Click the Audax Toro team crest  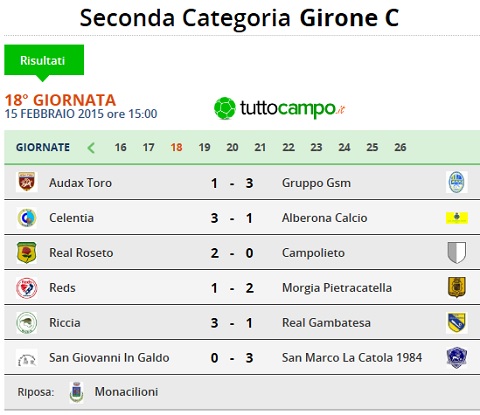coord(27,182)
